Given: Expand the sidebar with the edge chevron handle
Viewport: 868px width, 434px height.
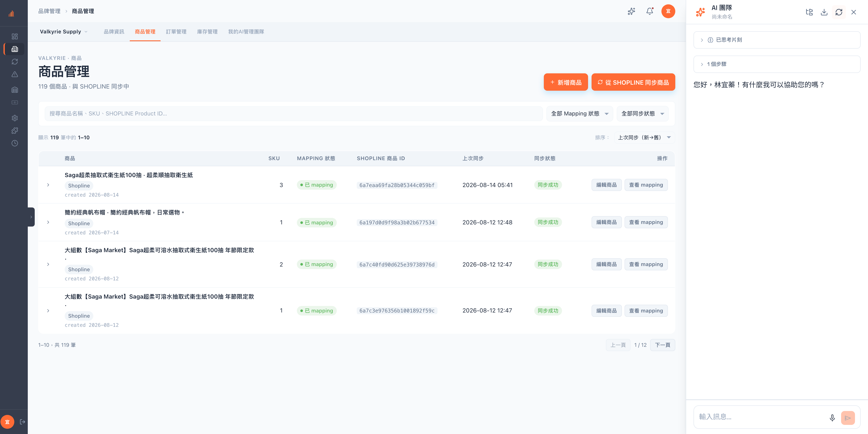Looking at the screenshot, I should click(x=31, y=217).
